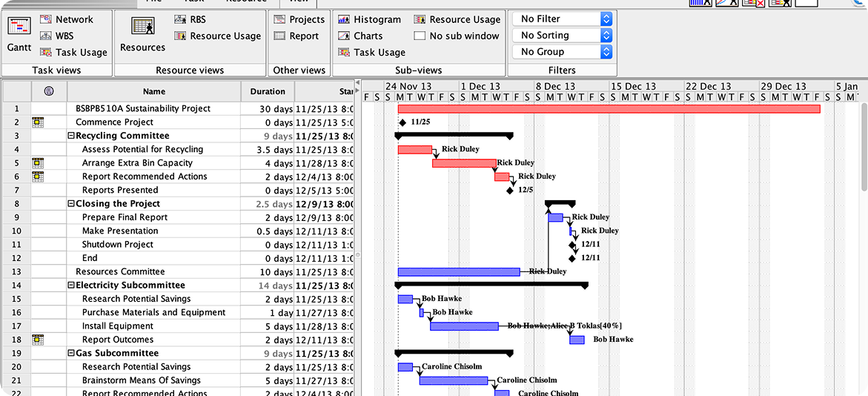Switch to the Network diagram view

tap(66, 19)
